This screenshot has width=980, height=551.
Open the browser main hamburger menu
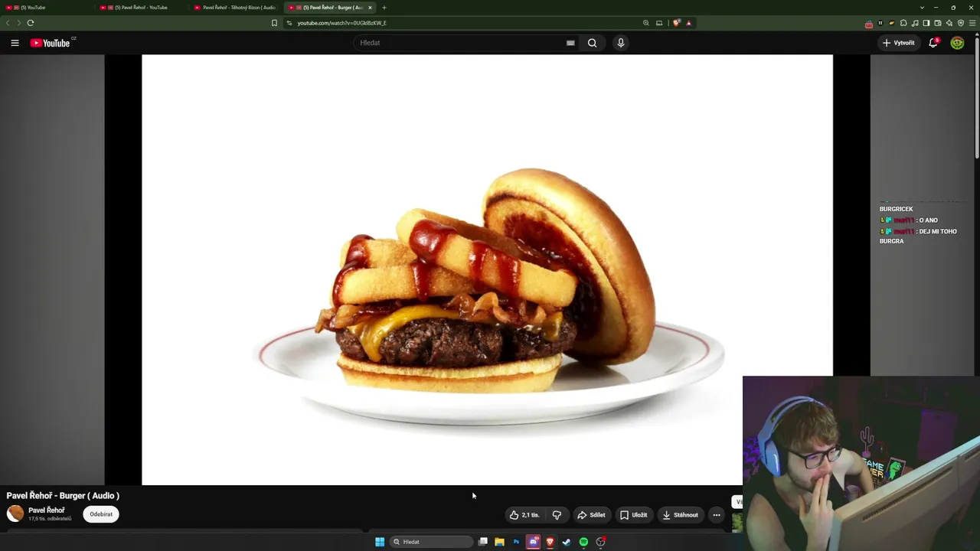(972, 23)
